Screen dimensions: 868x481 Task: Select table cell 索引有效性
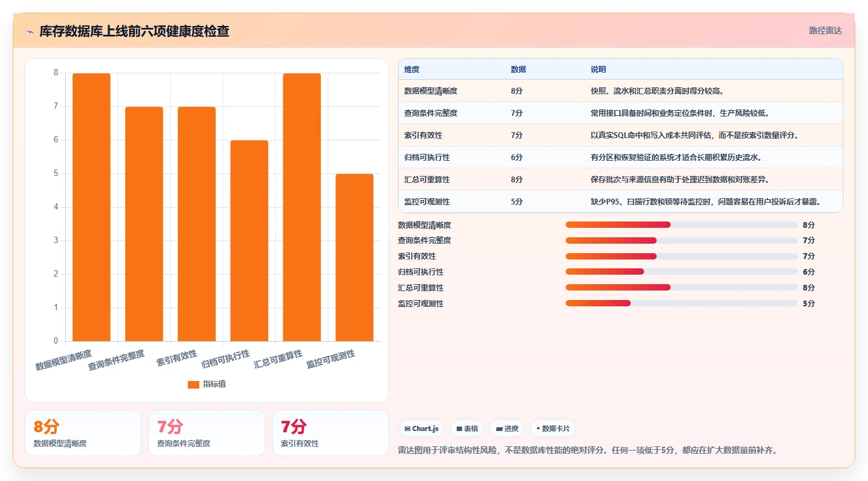click(x=423, y=135)
